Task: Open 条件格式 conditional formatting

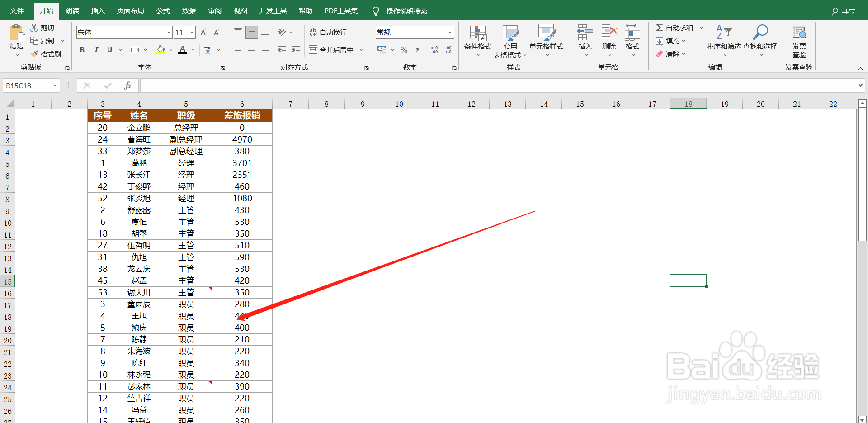Action: [478, 41]
